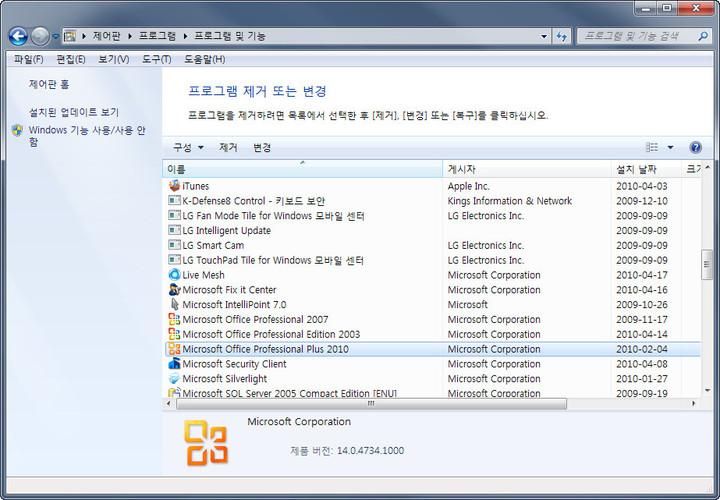The image size is (720, 500).
Task: Open 설치된 업데이트 보기 link
Action: pyautogui.click(x=73, y=112)
